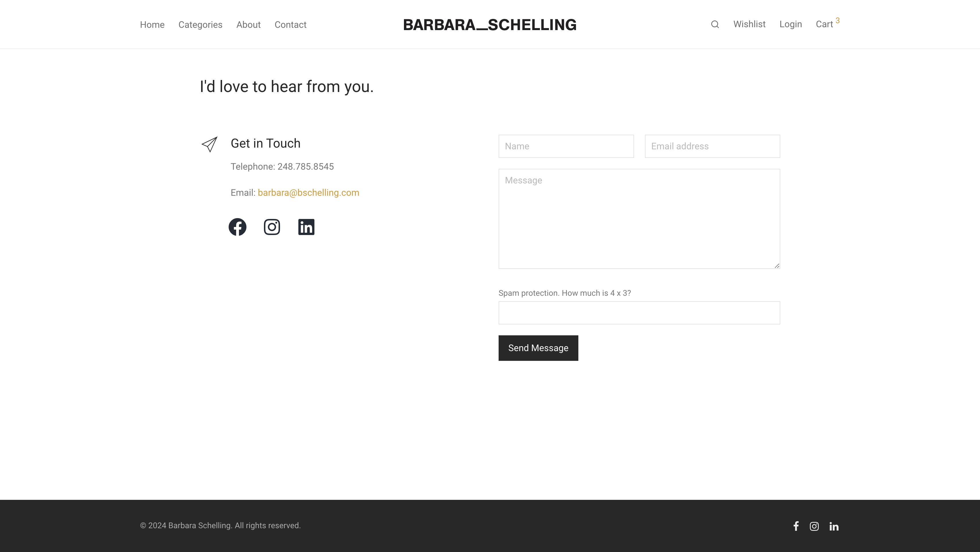This screenshot has width=980, height=552.
Task: Open the large LinkedIn icon under contact info
Action: click(306, 227)
